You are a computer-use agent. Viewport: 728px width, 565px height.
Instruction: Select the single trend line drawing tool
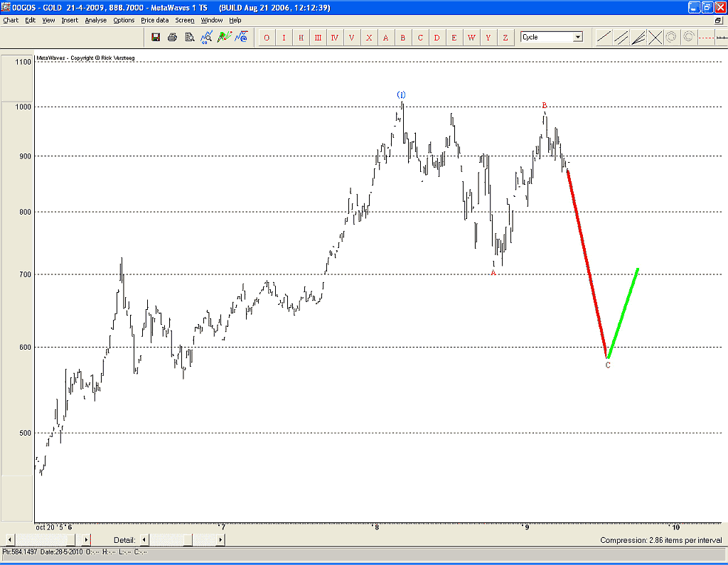[x=604, y=37]
